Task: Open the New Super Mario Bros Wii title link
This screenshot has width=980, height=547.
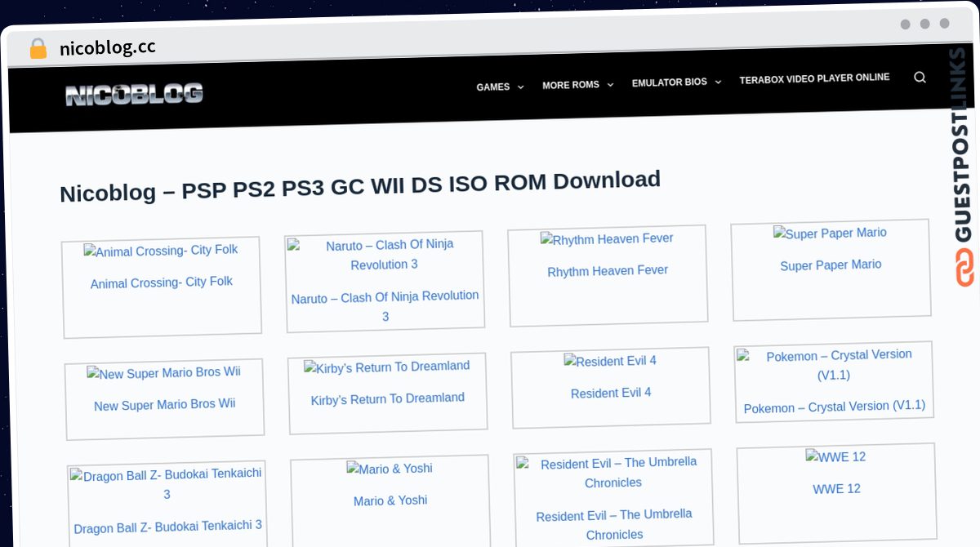Action: (164, 405)
